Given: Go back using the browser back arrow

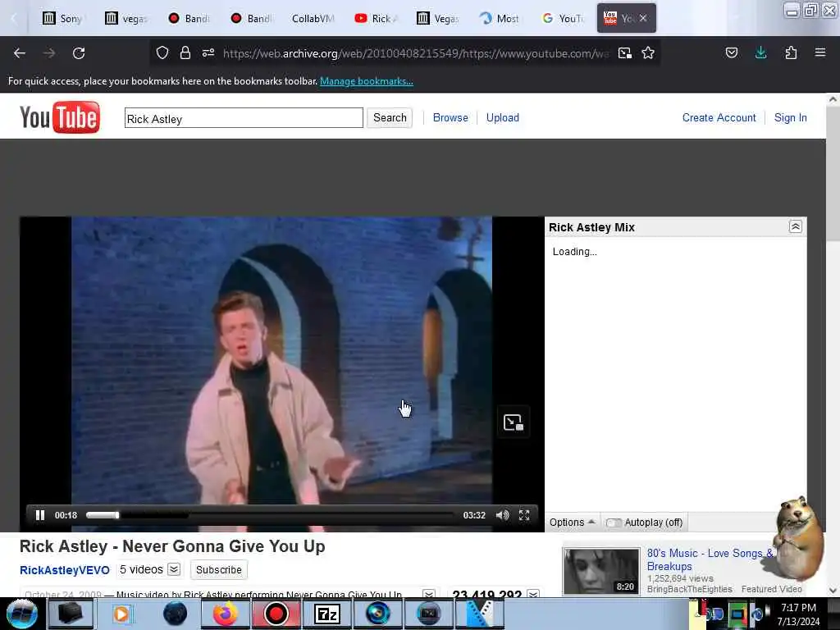Looking at the screenshot, I should 20,53.
